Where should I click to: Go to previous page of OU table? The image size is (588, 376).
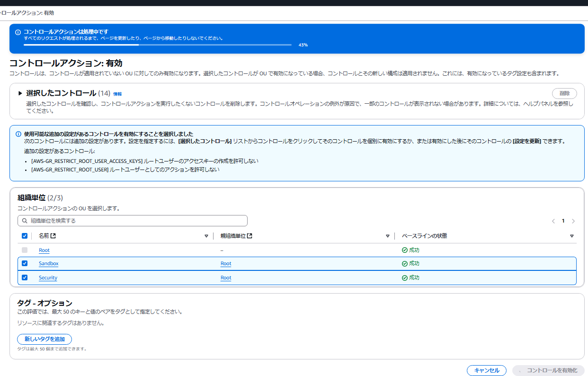click(x=553, y=221)
